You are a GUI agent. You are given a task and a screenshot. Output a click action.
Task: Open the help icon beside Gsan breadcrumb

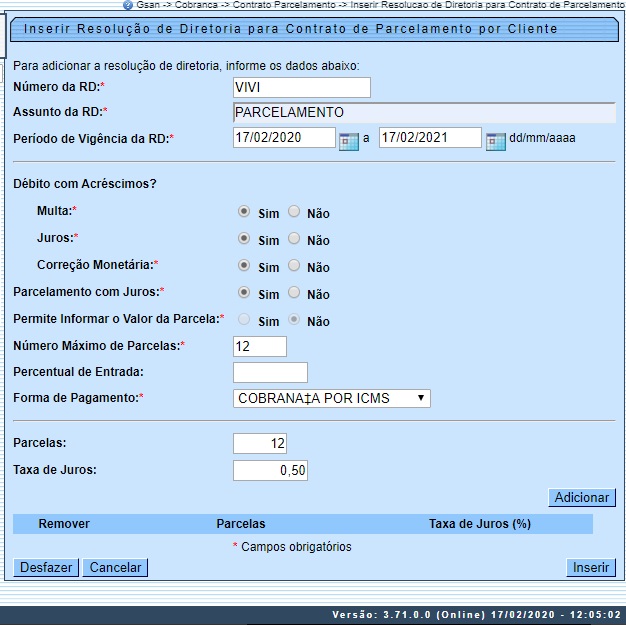pos(128,5)
